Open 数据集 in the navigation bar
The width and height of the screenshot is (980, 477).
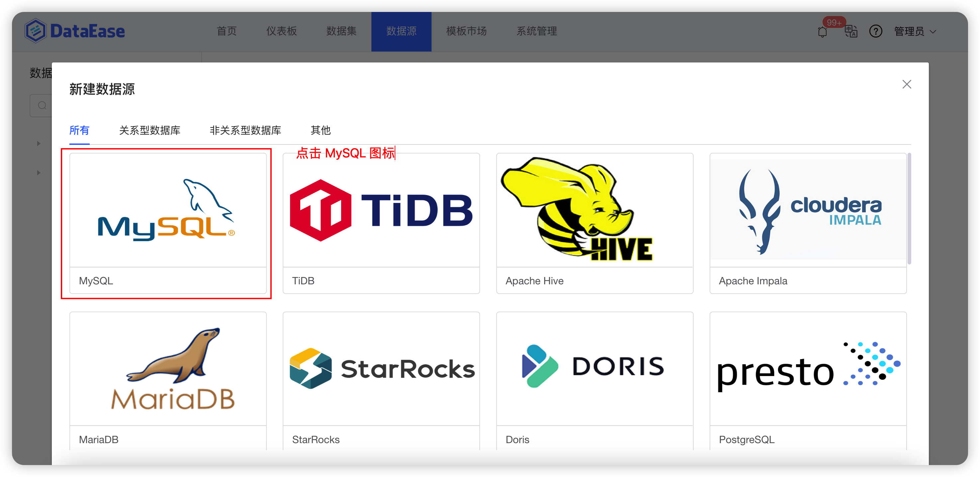pyautogui.click(x=341, y=31)
